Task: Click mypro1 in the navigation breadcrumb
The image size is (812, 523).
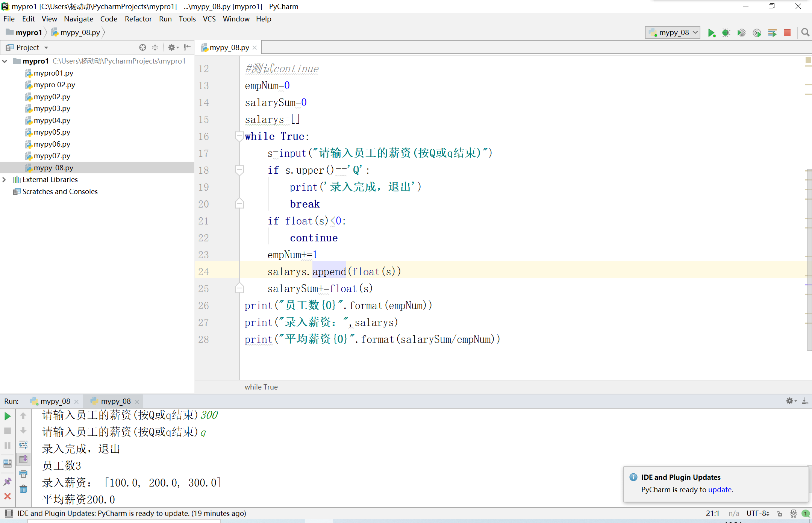Action: (x=24, y=33)
